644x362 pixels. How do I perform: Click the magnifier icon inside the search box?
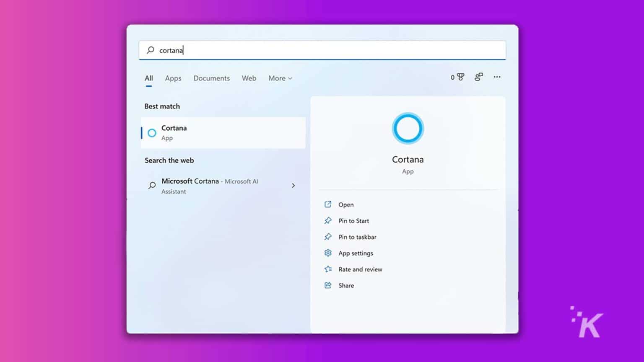(150, 50)
